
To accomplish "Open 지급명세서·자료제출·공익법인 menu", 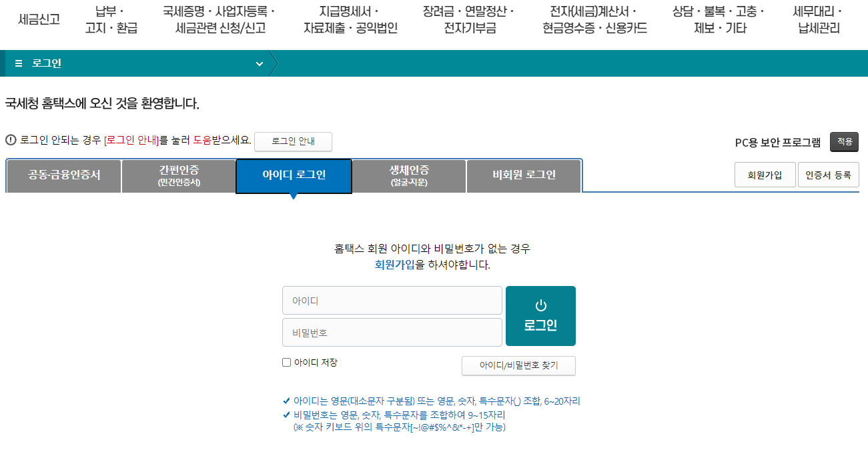I will point(350,20).
